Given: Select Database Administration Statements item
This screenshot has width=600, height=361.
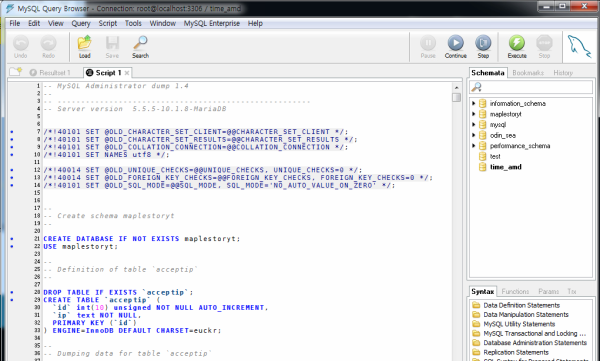Looking at the screenshot, I should pos(535,343).
